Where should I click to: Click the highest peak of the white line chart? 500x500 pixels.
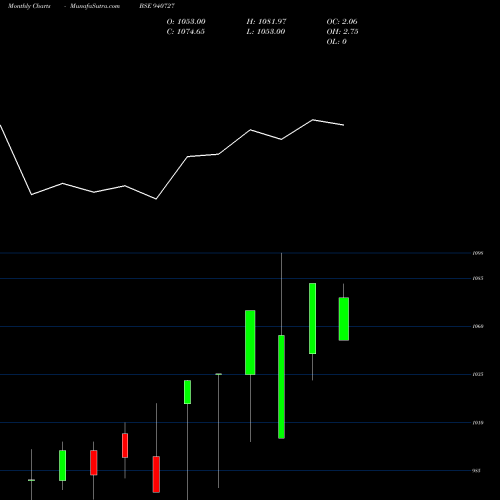(313, 120)
